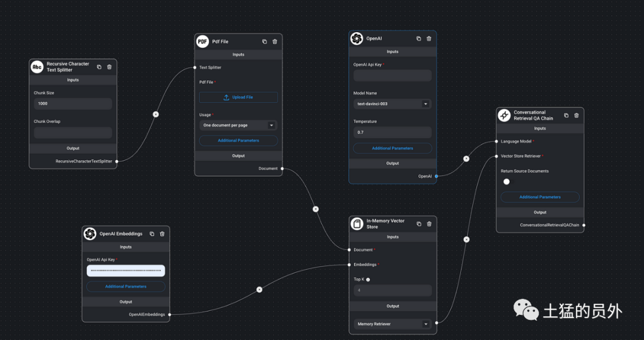Duplicate the In-Memory Vector Store node

click(x=419, y=224)
